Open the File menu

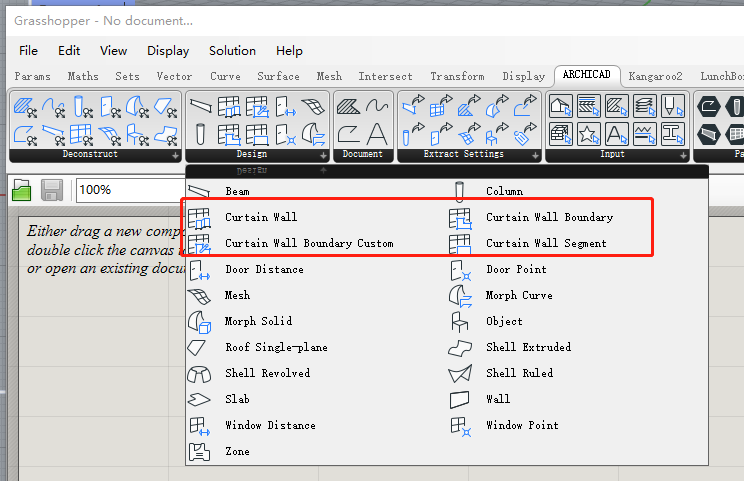pyautogui.click(x=28, y=51)
